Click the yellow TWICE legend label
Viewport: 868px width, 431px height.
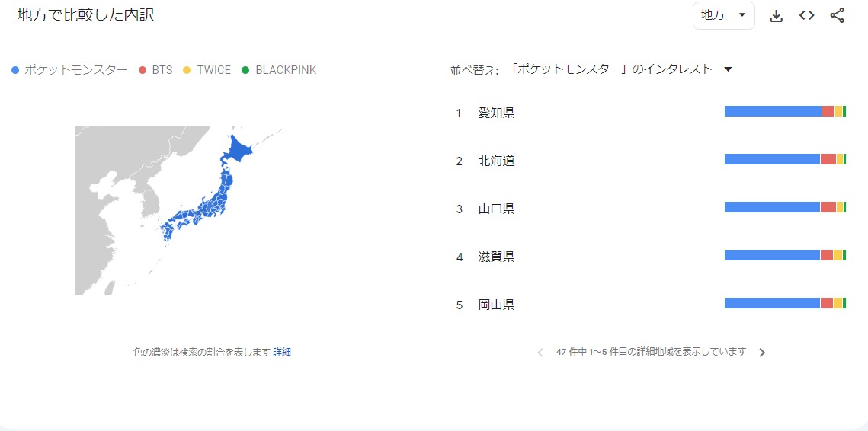[213, 70]
